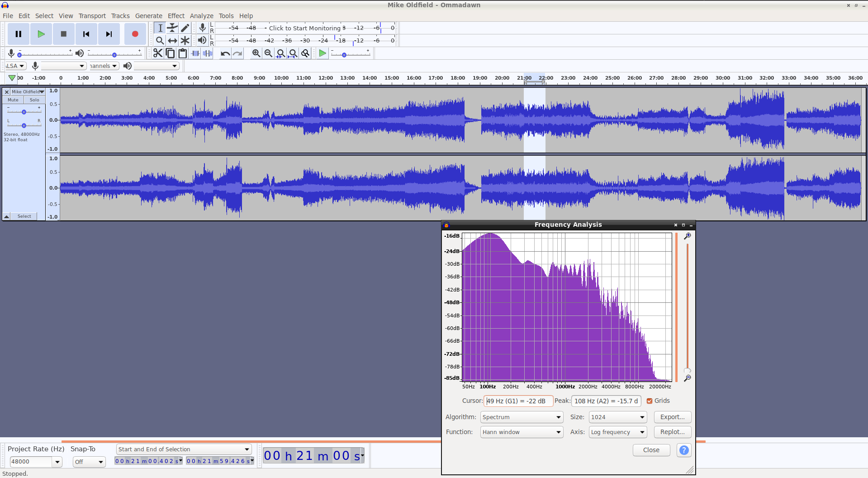The height and width of the screenshot is (478, 868).
Task: Open the recording channels dropdown
Action: click(x=104, y=66)
